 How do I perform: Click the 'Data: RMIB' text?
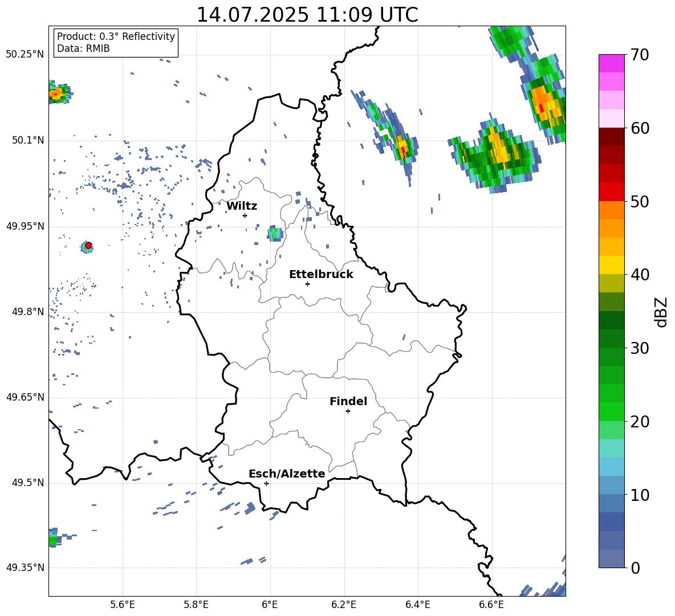[83, 48]
